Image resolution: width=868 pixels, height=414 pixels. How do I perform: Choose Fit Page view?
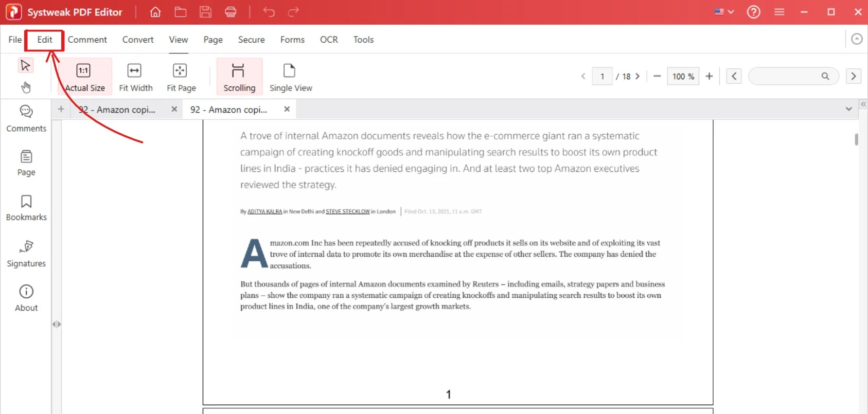[x=181, y=77]
